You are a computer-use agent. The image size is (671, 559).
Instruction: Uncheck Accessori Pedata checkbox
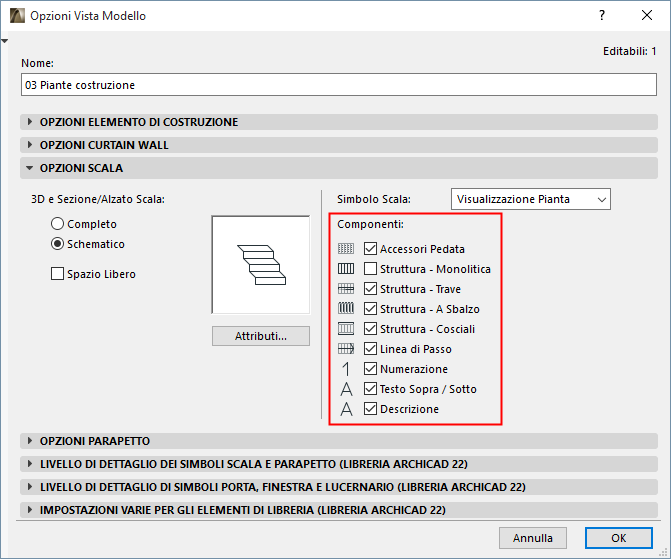(x=370, y=249)
